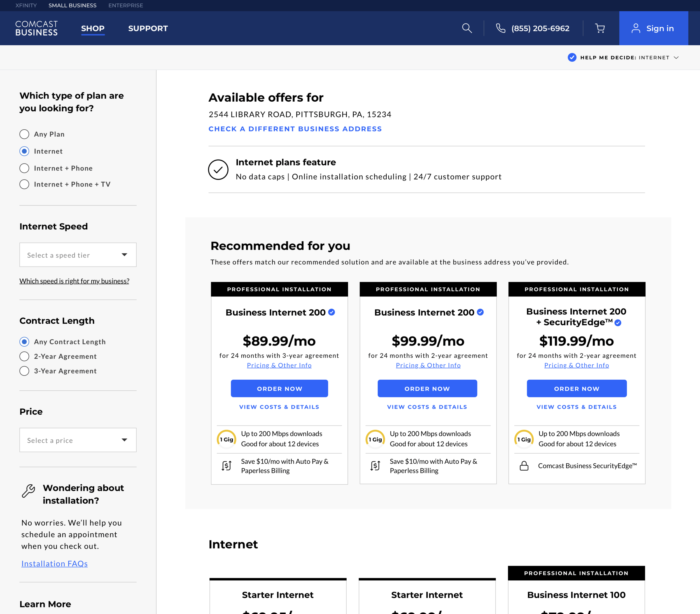Choose Internet + Phone plan type
The image size is (700, 614).
(24, 168)
